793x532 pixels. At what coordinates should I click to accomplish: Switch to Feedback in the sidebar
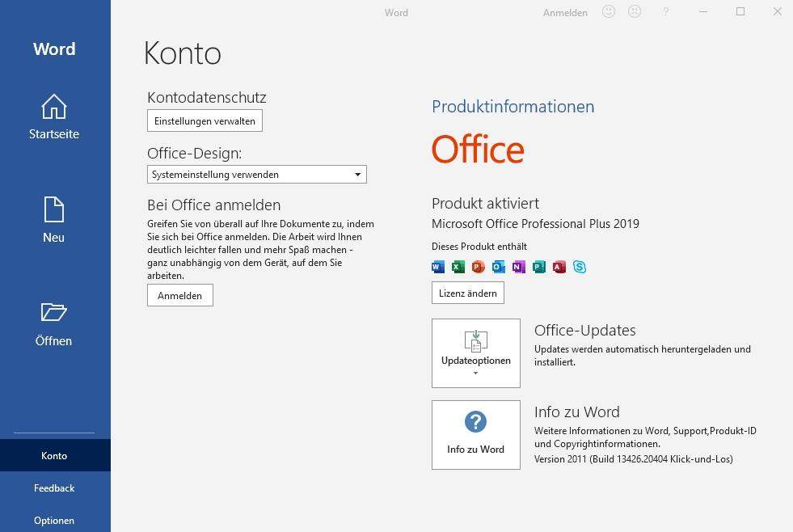(53, 488)
